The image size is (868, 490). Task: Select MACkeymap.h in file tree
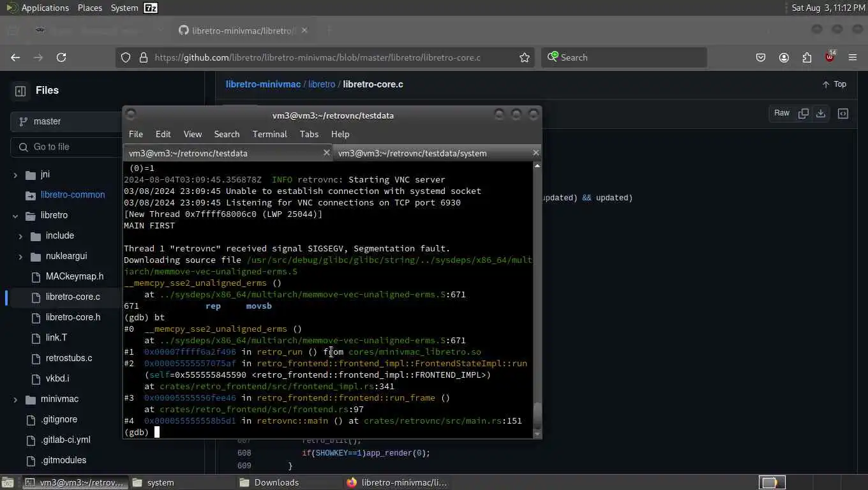point(75,277)
